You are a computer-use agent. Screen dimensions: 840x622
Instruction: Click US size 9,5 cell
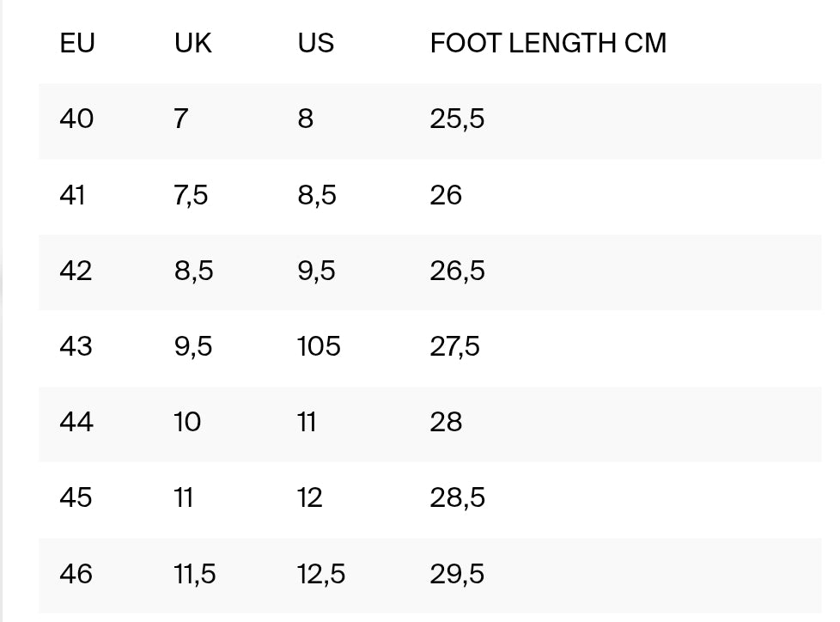317,271
